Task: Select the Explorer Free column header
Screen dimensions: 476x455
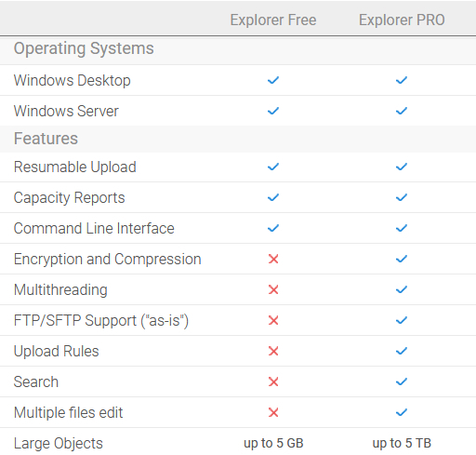Action: (273, 20)
